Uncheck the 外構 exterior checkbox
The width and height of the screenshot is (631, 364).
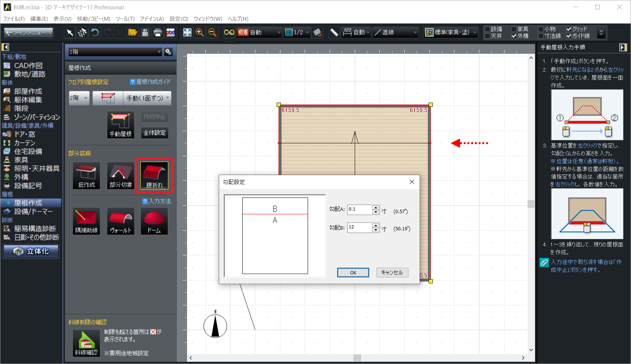(x=514, y=36)
